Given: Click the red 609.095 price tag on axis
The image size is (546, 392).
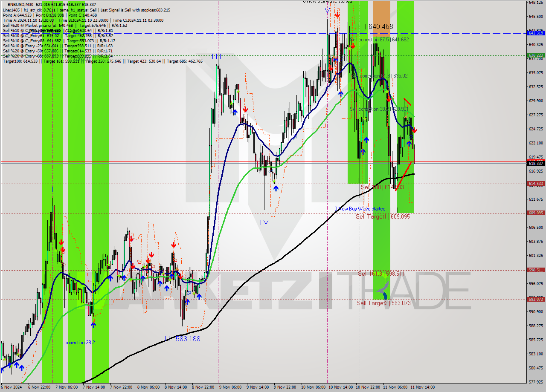Looking at the screenshot, I should (536, 213).
